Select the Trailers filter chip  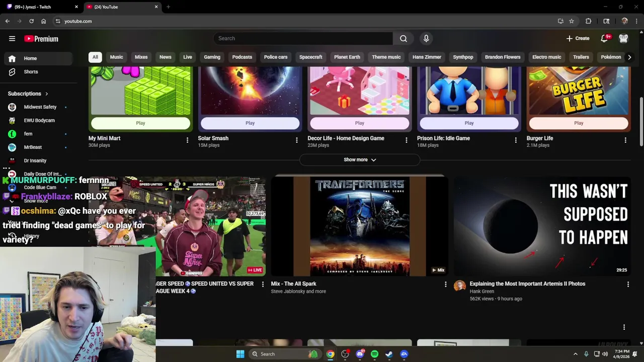[581, 57]
